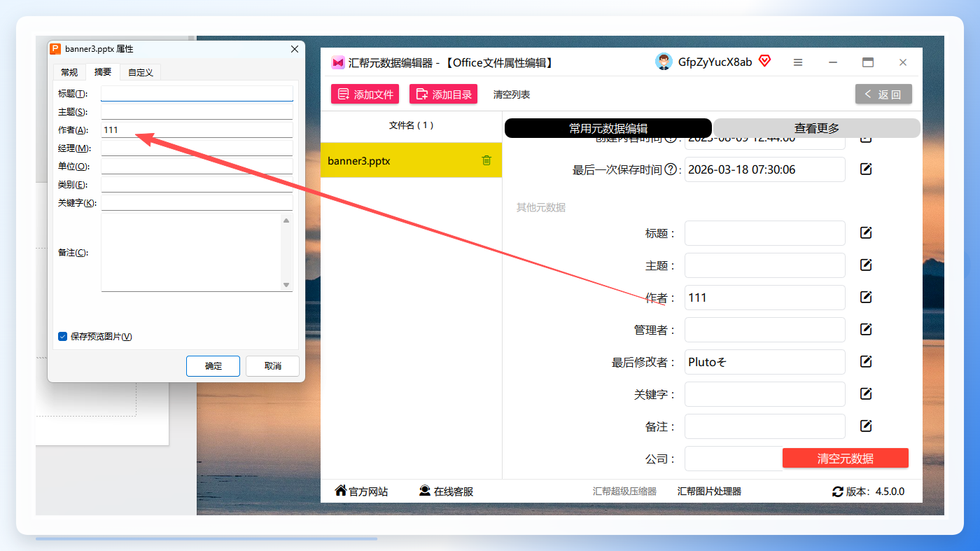Click help icon next to 最后一次保存时间
Image resolution: width=980 pixels, height=551 pixels.
point(671,169)
